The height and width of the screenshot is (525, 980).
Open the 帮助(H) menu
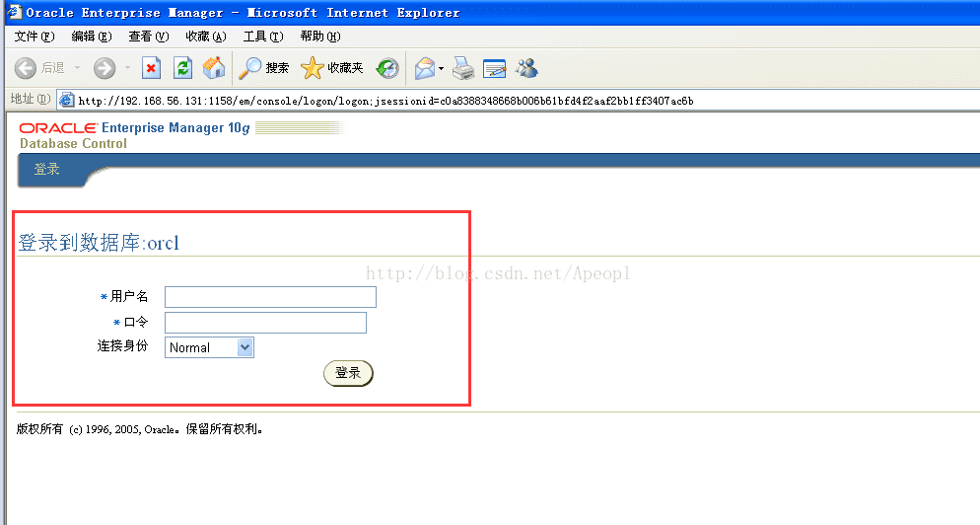coord(320,37)
